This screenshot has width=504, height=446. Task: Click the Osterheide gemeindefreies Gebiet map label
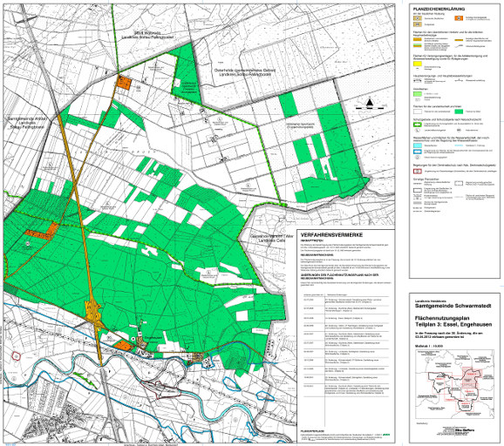pos(245,72)
